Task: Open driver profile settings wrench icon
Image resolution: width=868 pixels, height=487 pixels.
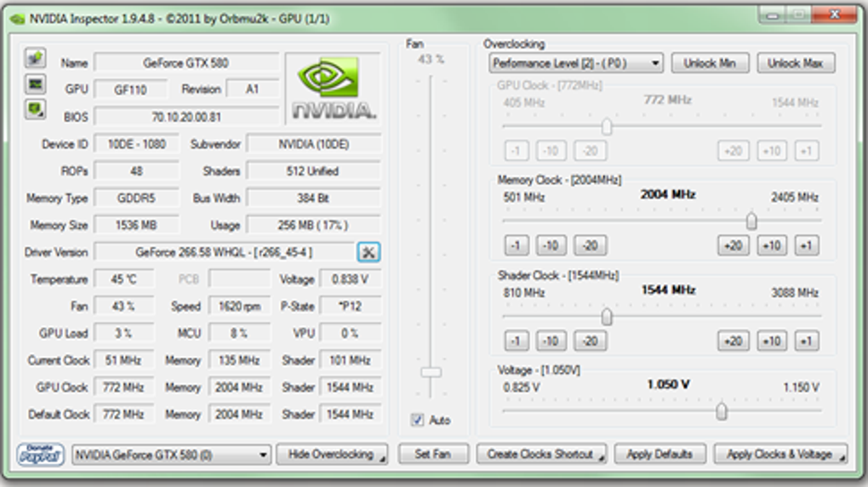Action: (368, 252)
